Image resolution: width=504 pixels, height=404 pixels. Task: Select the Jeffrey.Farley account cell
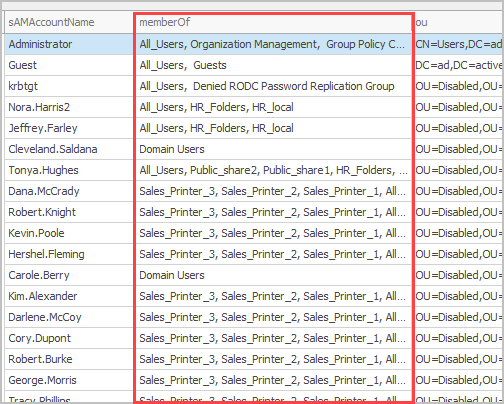(69, 128)
